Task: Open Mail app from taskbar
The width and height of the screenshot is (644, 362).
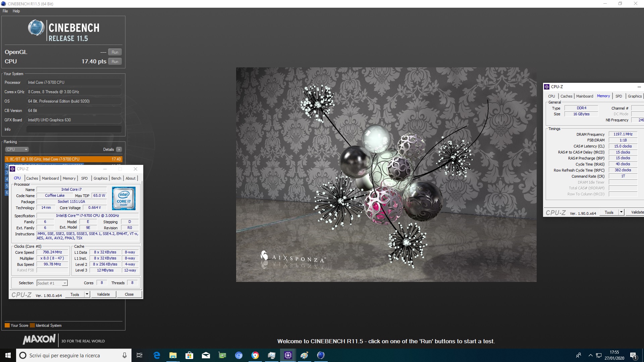Action: (x=206, y=355)
